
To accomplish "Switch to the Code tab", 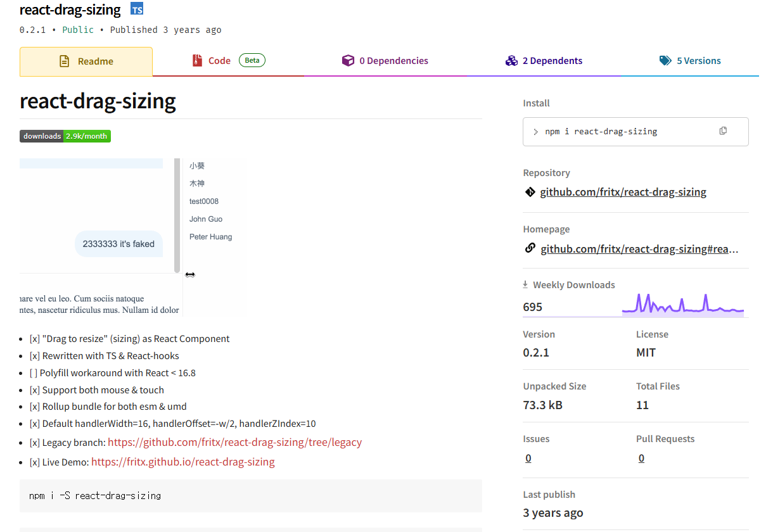I will click(228, 61).
